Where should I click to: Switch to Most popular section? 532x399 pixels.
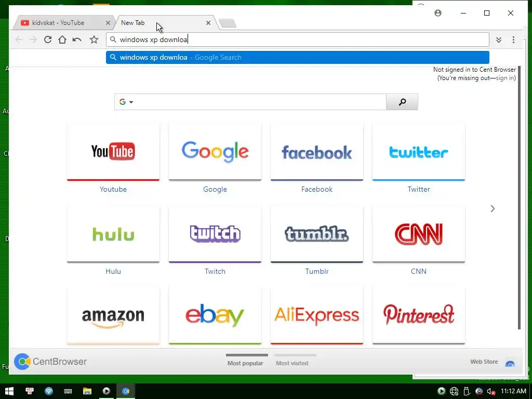(x=245, y=363)
